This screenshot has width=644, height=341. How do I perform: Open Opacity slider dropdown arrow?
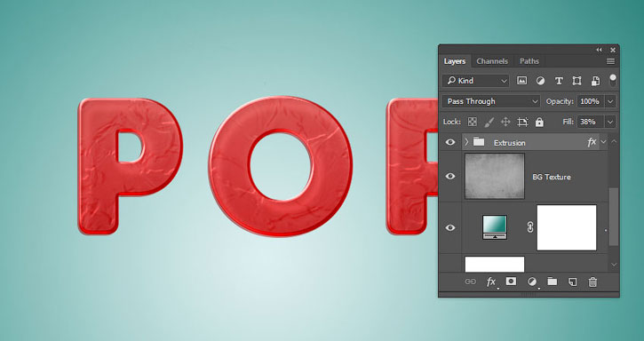(x=611, y=101)
